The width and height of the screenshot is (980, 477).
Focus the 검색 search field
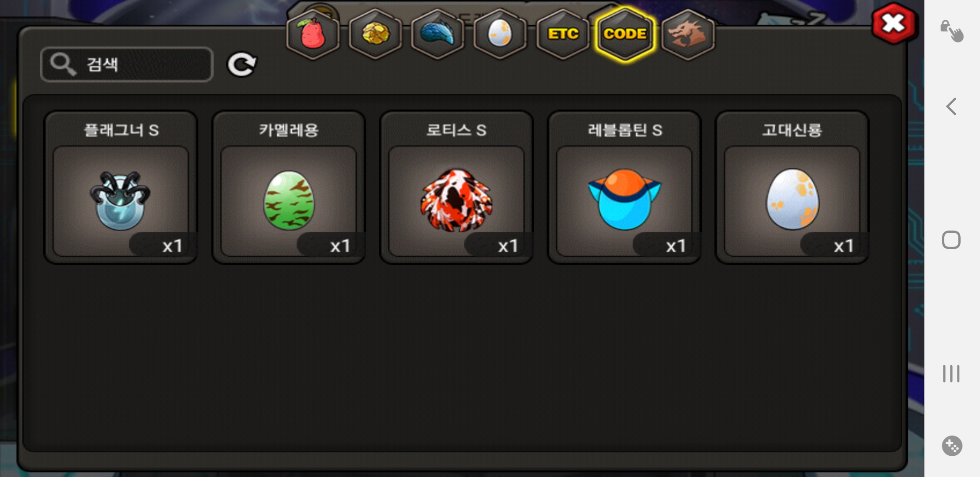click(127, 64)
